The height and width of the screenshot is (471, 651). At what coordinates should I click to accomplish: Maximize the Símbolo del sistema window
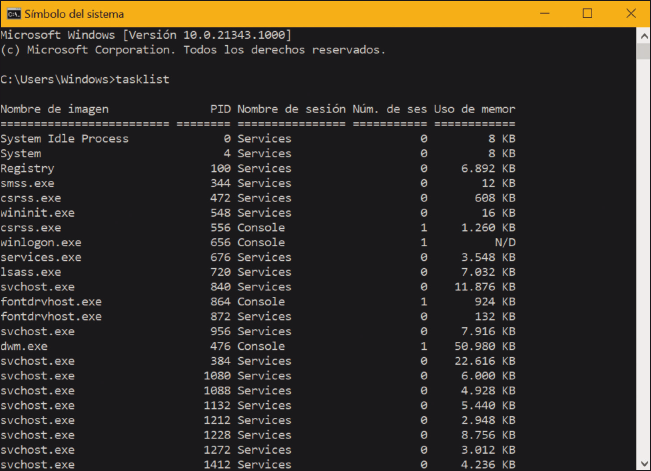588,12
